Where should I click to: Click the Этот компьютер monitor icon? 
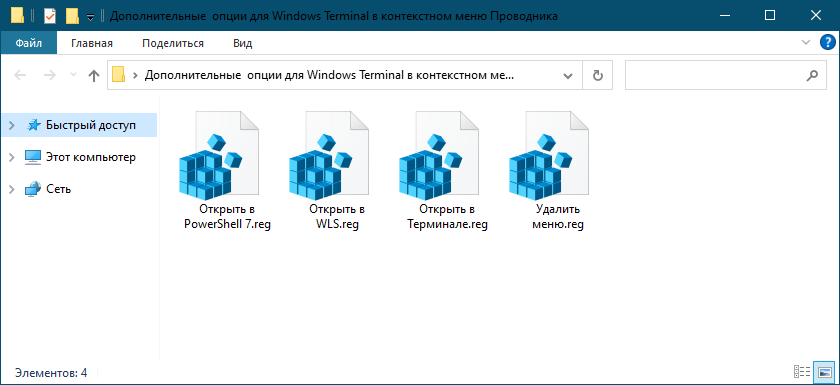tap(33, 157)
